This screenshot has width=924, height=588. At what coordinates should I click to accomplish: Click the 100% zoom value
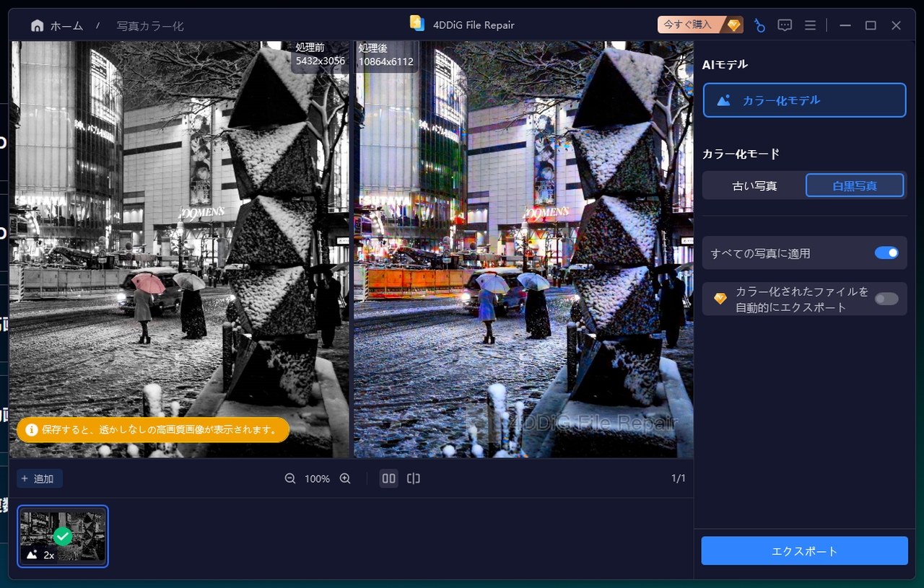click(x=317, y=479)
